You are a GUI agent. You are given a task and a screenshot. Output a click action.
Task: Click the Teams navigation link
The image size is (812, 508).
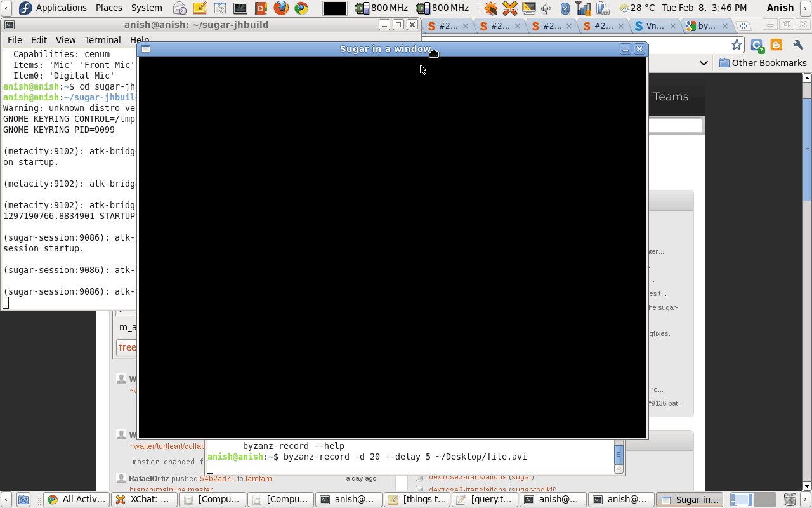(x=671, y=97)
